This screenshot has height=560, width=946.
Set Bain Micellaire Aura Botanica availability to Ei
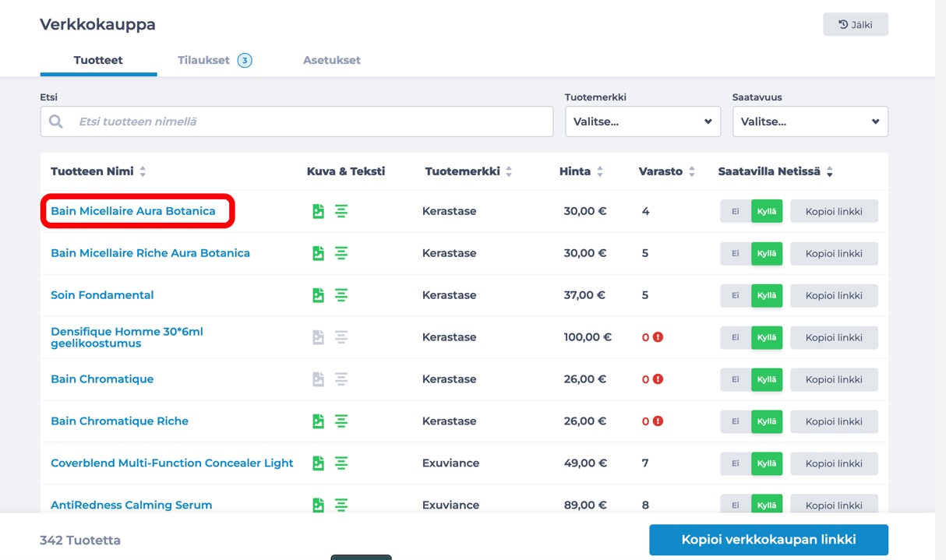pyautogui.click(x=736, y=211)
